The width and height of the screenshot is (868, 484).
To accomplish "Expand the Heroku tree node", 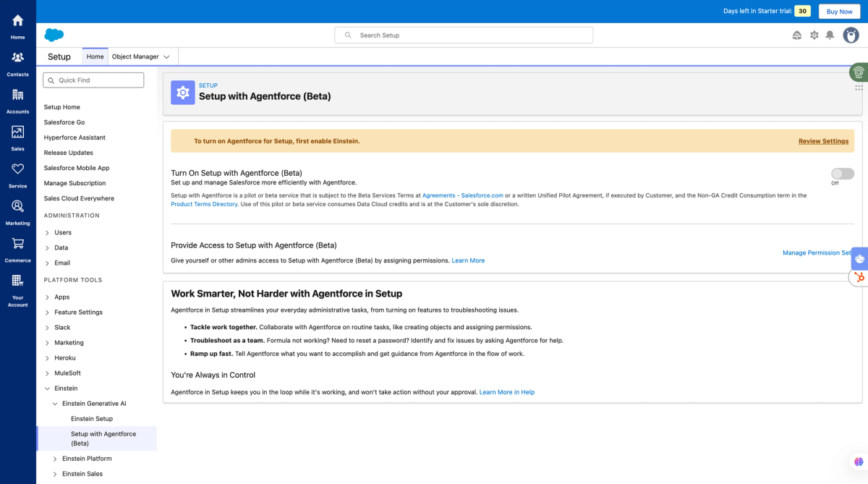I will coord(47,358).
